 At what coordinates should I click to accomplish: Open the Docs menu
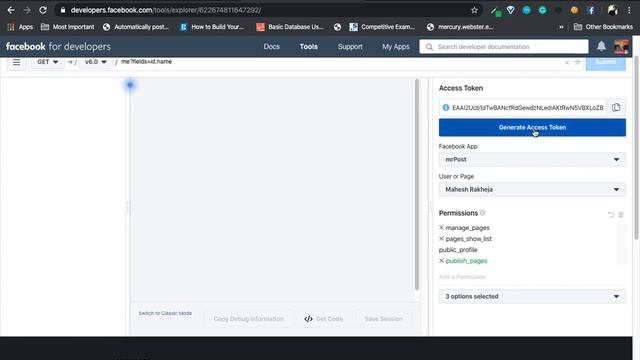pyautogui.click(x=271, y=47)
